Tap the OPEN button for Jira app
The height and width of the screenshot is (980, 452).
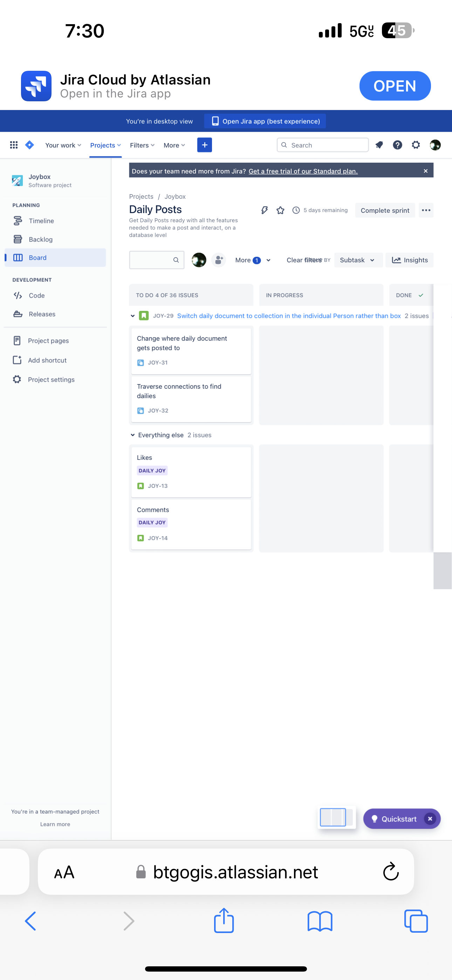395,86
